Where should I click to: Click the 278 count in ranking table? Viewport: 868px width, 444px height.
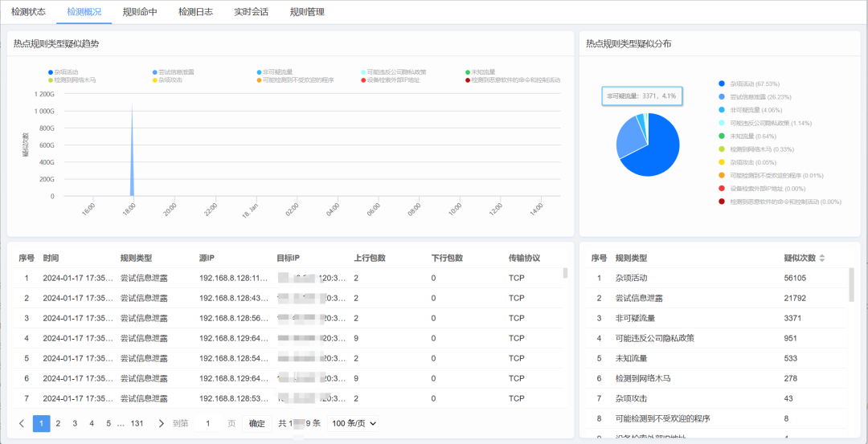coord(791,378)
